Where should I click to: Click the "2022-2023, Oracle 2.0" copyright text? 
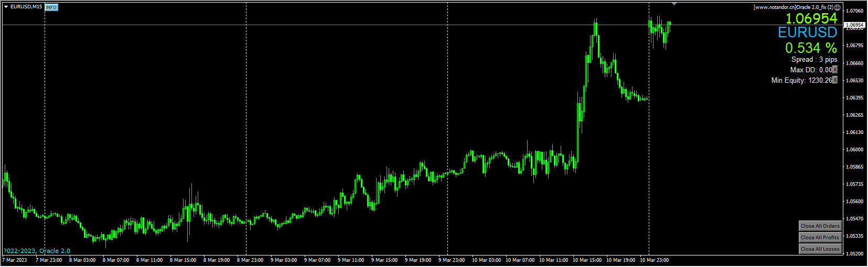pyautogui.click(x=37, y=251)
